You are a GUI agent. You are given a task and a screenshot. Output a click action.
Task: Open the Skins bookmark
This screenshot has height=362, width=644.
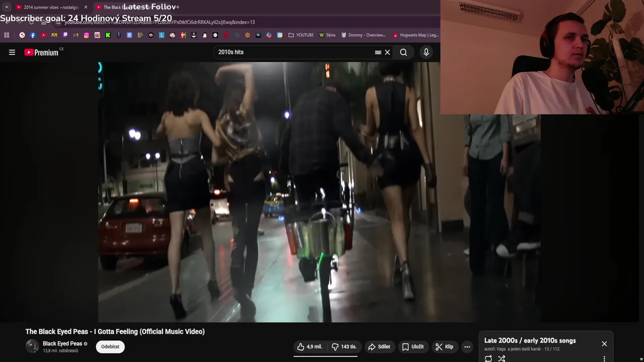(327, 35)
